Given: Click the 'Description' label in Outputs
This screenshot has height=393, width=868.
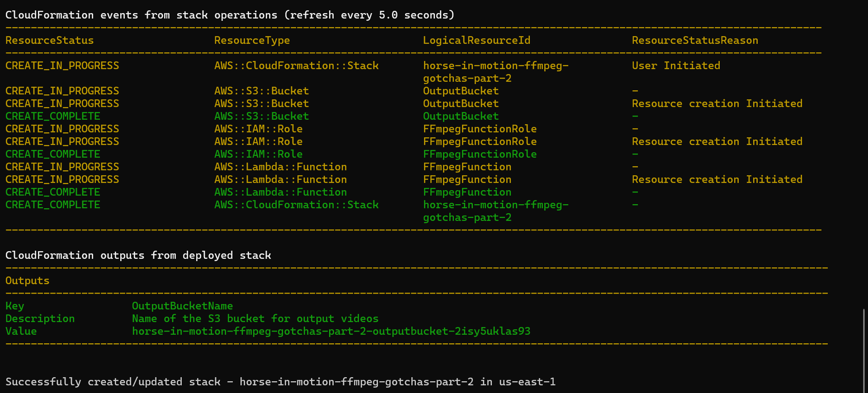Looking at the screenshot, I should (40, 319).
